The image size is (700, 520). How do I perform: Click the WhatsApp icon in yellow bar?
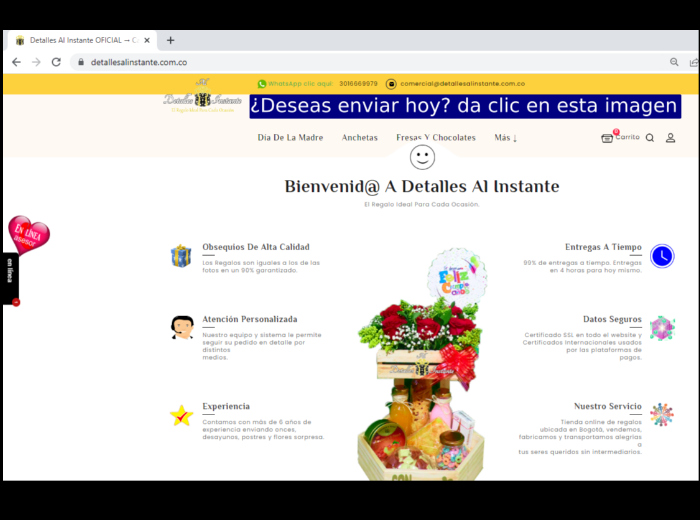262,84
